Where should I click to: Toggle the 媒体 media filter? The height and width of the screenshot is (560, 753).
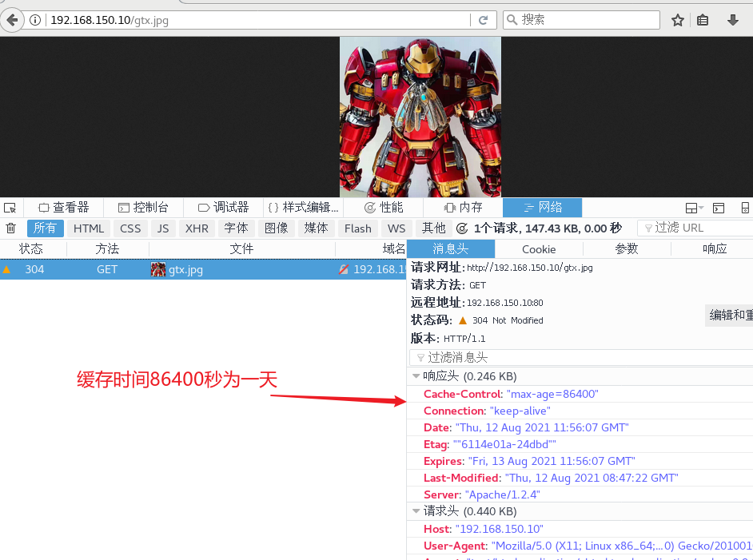(x=316, y=228)
